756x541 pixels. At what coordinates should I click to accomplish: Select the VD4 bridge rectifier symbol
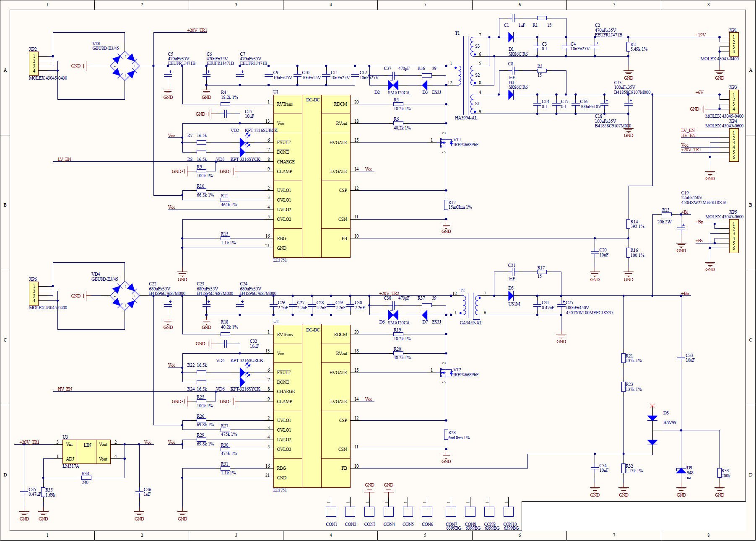click(x=125, y=296)
